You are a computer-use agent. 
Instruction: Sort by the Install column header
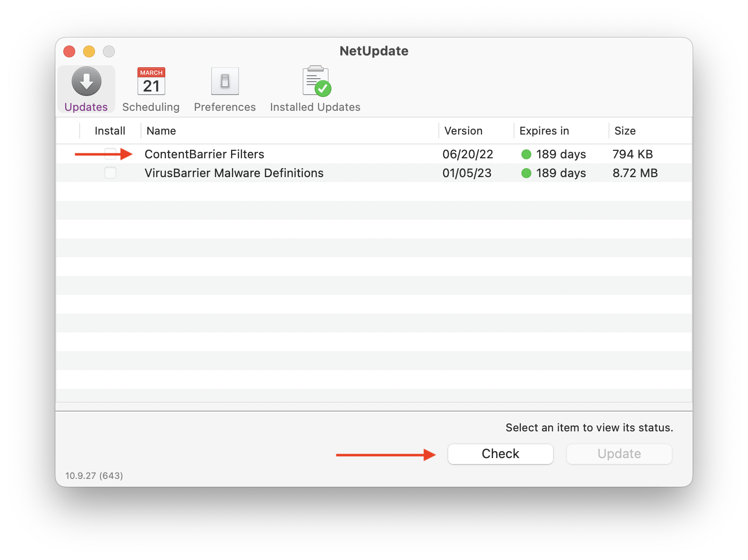coord(110,131)
